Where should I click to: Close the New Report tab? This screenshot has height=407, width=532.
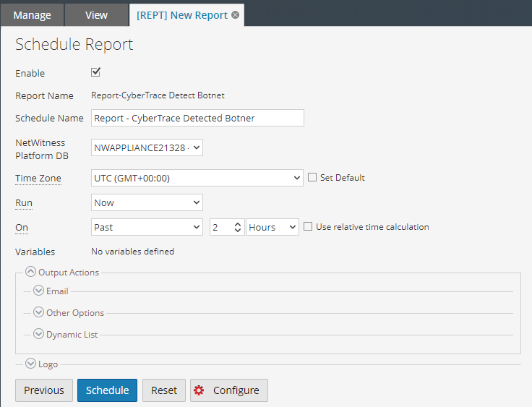(235, 15)
